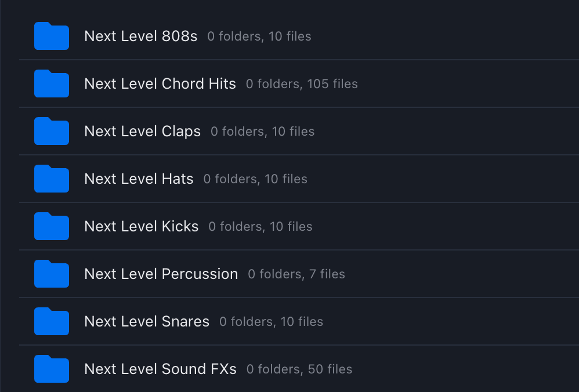579x392 pixels.
Task: Open the Next Level 808s folder
Action: point(140,36)
